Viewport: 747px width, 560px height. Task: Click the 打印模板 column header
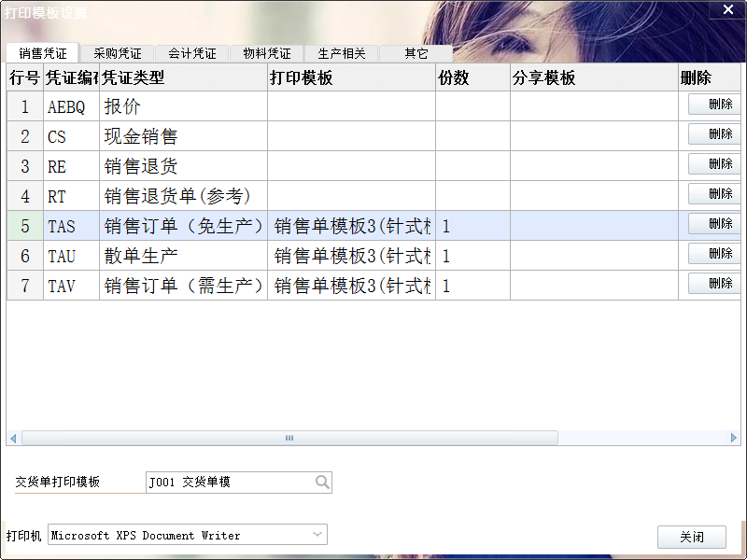(351, 78)
